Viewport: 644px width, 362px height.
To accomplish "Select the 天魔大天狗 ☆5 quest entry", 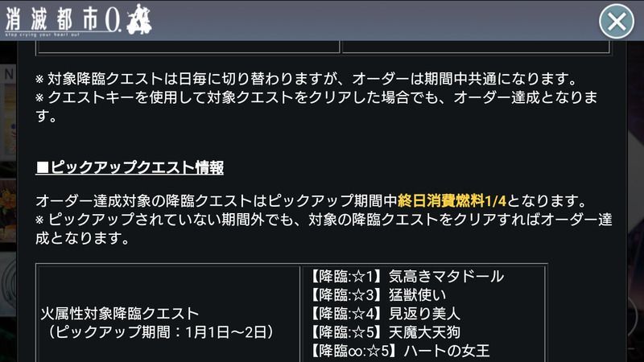I will click(385, 332).
